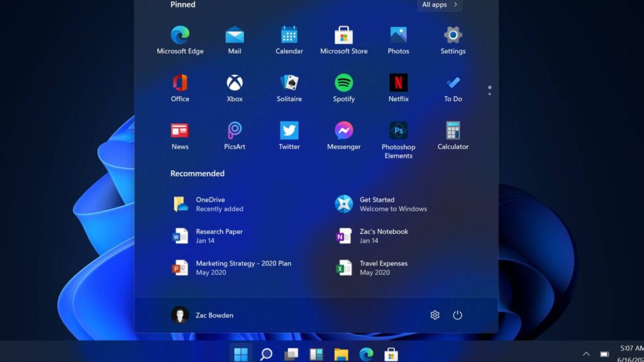Launch the Mail app
Image resolution: width=644 pixels, height=362 pixels.
[234, 36]
